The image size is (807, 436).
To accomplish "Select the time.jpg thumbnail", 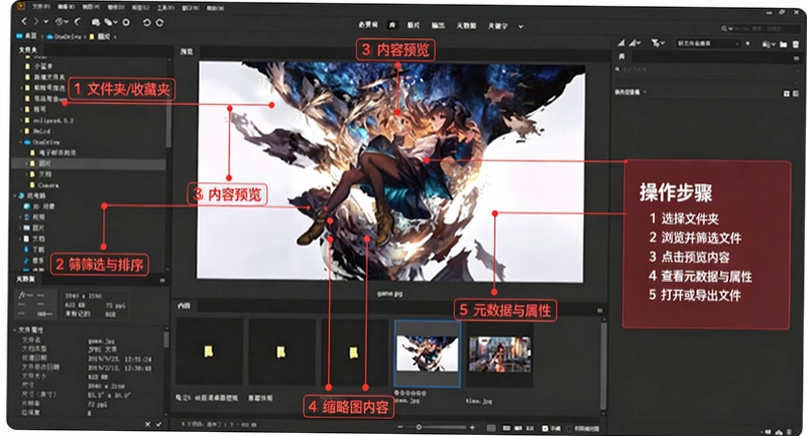I will (x=499, y=354).
